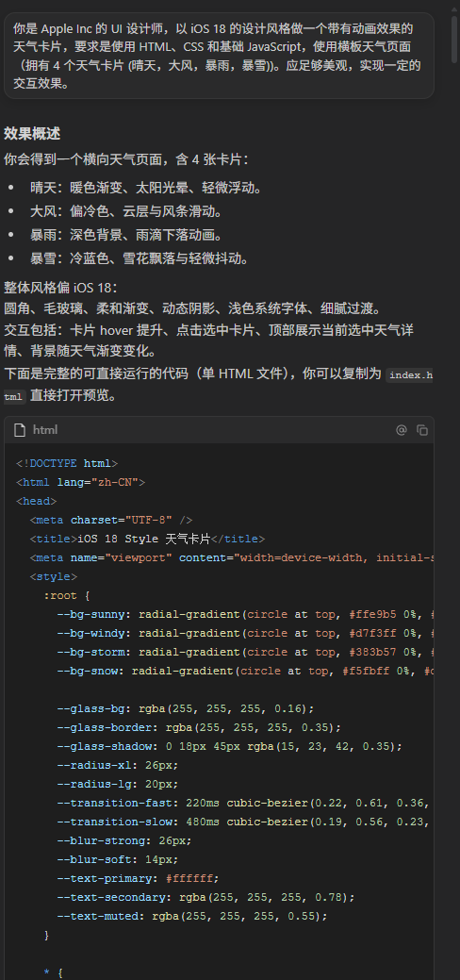Click the line 整体风格偏 iOS 18
460x980 pixels.
60,288
